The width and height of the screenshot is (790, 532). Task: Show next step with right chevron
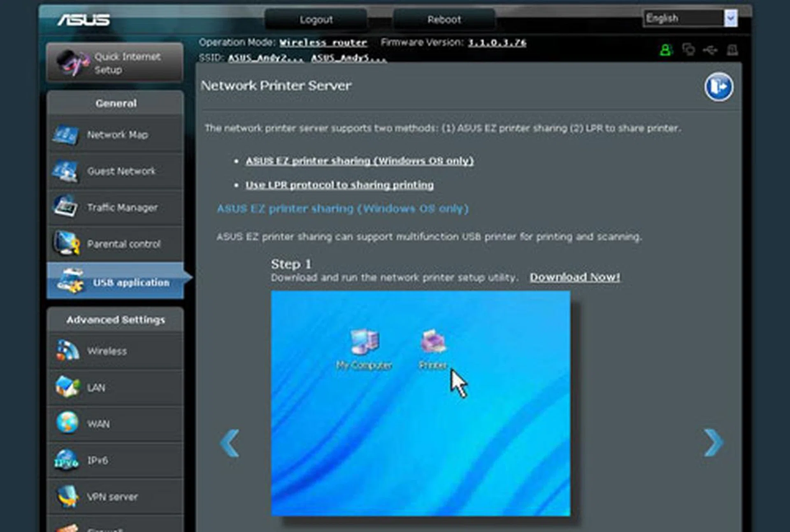pos(713,443)
